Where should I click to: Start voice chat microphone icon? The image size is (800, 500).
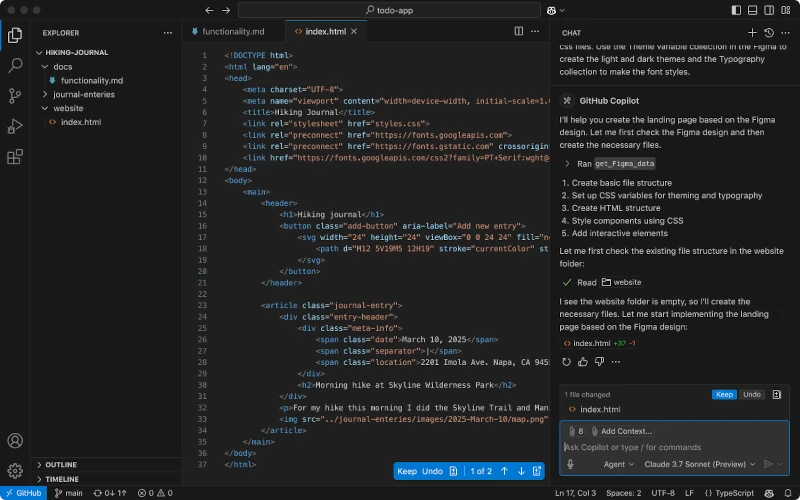pyautogui.click(x=570, y=464)
